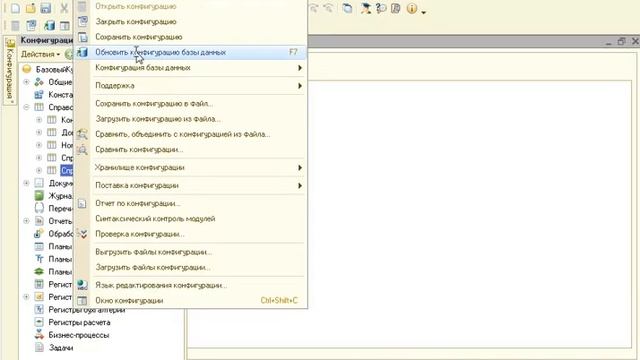Choose 'Закрыть конфигурацию' menu entry

tap(190, 21)
